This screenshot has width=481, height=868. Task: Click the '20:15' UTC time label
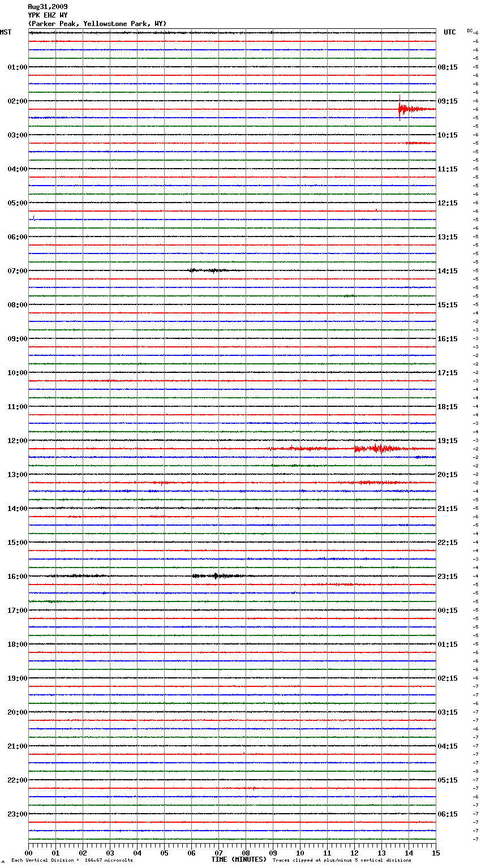(448, 475)
